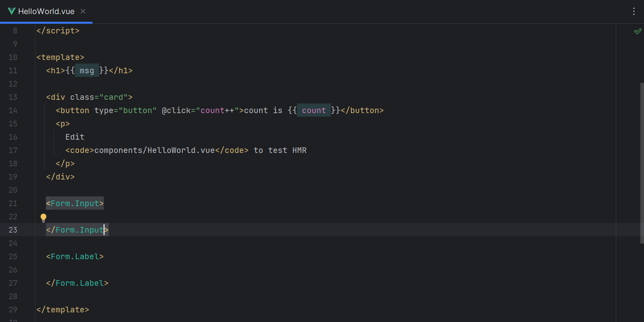
Task: Click the @click attribute on the button
Action: [x=176, y=110]
